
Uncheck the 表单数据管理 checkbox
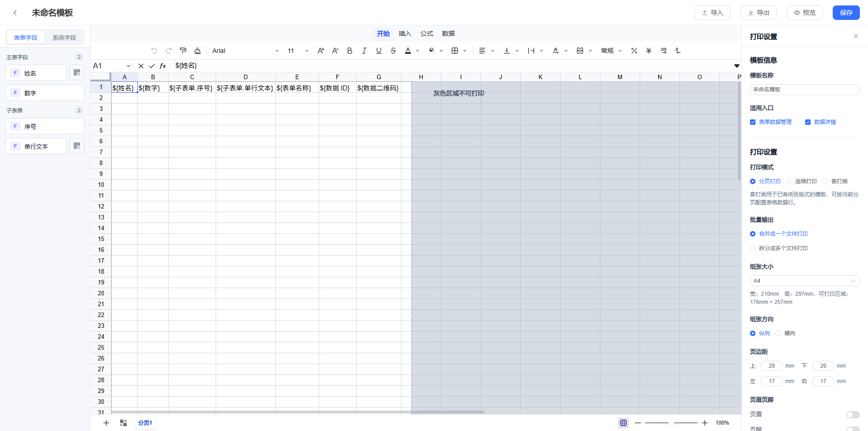[x=753, y=122]
